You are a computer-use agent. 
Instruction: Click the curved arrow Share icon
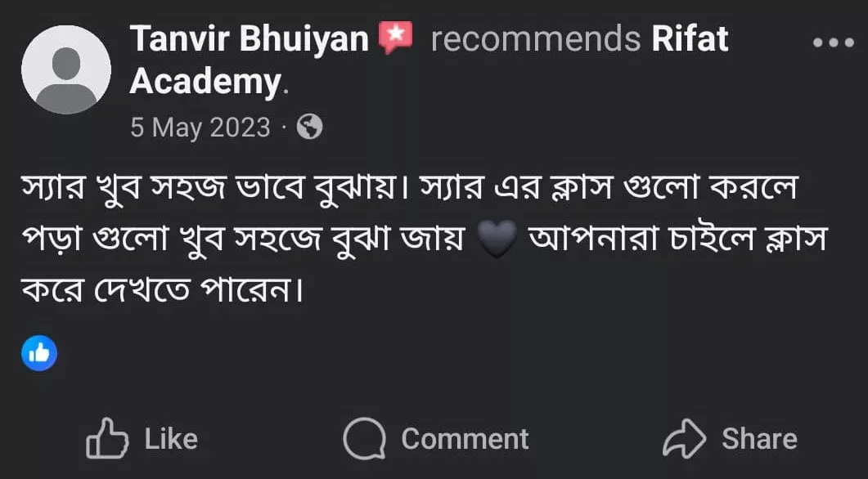[x=684, y=439]
